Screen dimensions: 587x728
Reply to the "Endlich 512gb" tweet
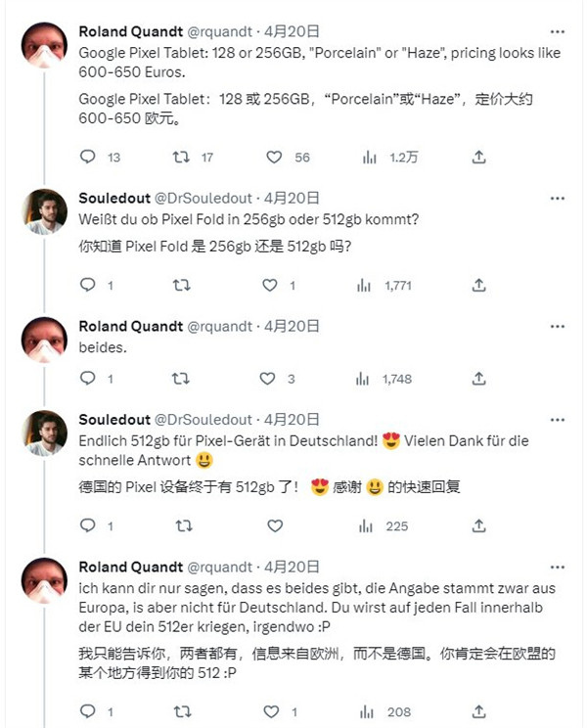click(x=87, y=526)
